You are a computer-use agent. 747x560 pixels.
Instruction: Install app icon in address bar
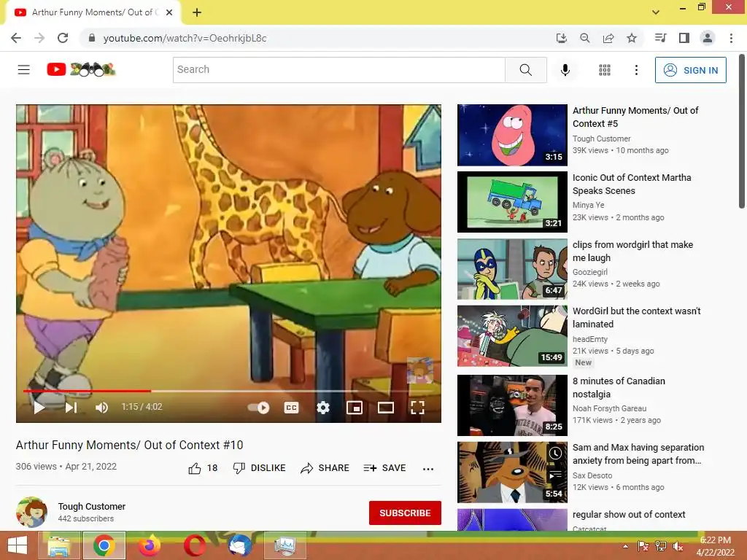pyautogui.click(x=562, y=38)
